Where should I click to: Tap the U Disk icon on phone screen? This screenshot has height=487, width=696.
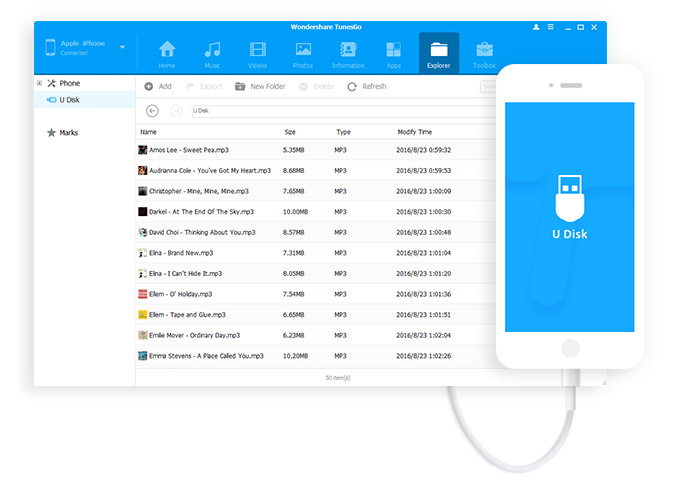570,198
